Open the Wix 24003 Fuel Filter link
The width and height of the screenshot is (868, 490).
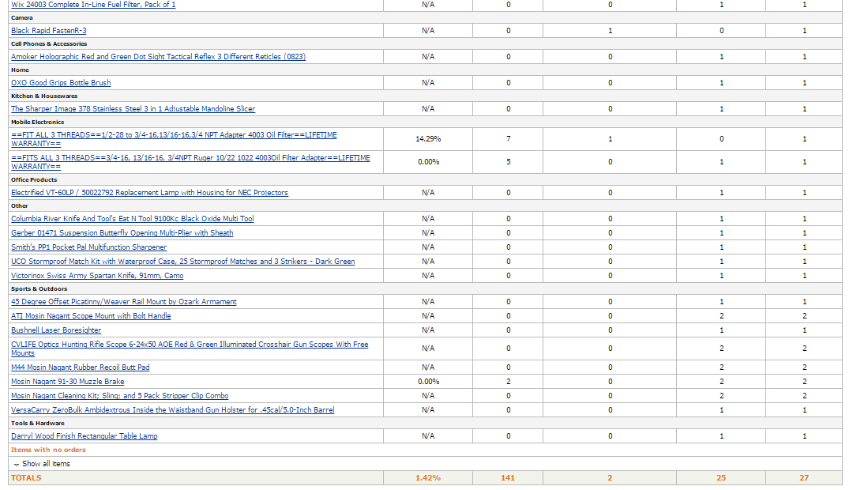click(x=93, y=5)
